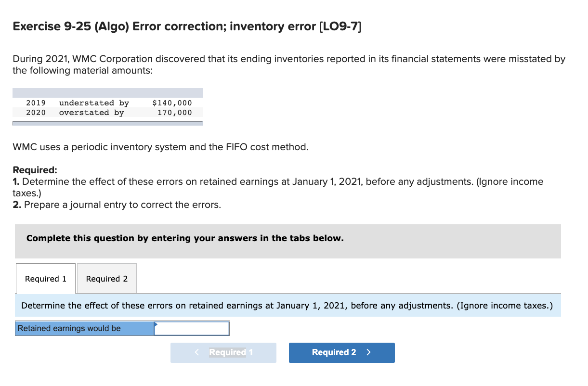Viewport: 588px width, 386px height.
Task: Select the Required text inside the back button
Action: coord(230,352)
